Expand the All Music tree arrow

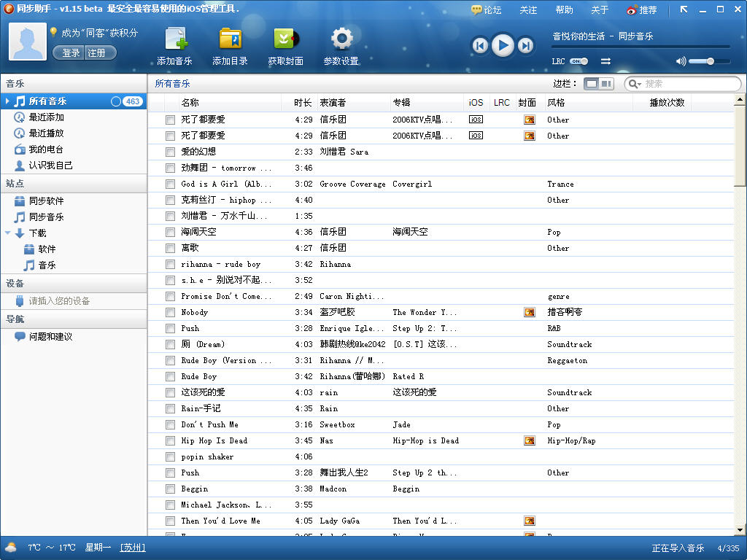(x=7, y=101)
